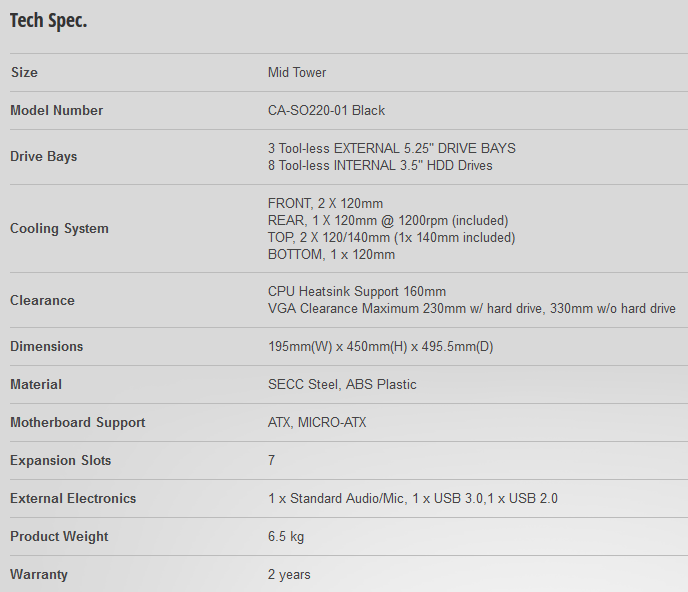Click the 3 Tool-less EXTERNAL 5.25" line

click(x=391, y=148)
